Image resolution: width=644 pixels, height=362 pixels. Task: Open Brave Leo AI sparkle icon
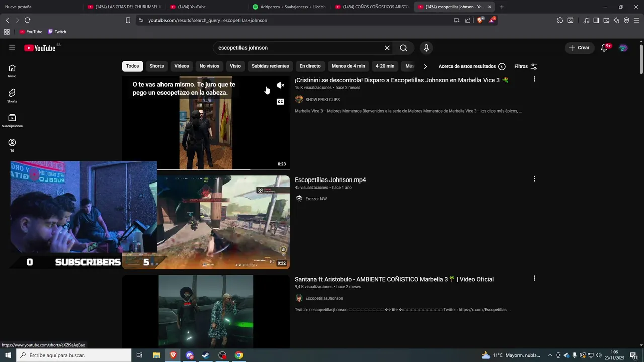(x=616, y=20)
